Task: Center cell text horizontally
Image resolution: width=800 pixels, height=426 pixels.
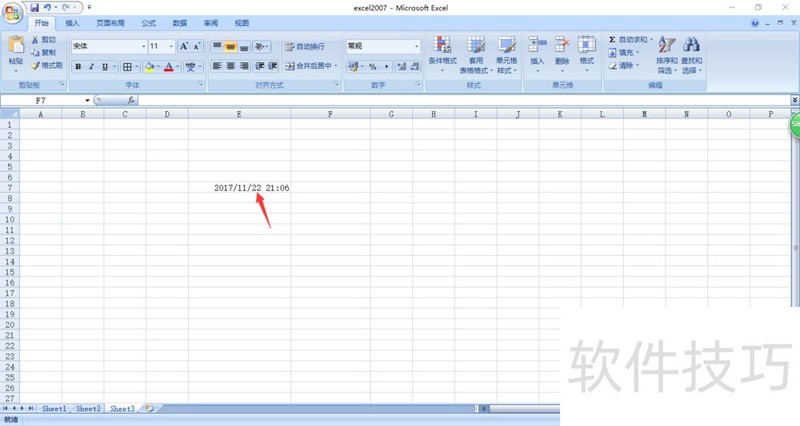Action: [231, 66]
